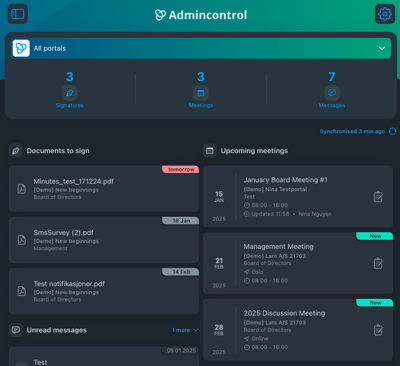The width and height of the screenshot is (400, 366).
Task: Click the Documents to sign pen icon
Action: click(16, 151)
